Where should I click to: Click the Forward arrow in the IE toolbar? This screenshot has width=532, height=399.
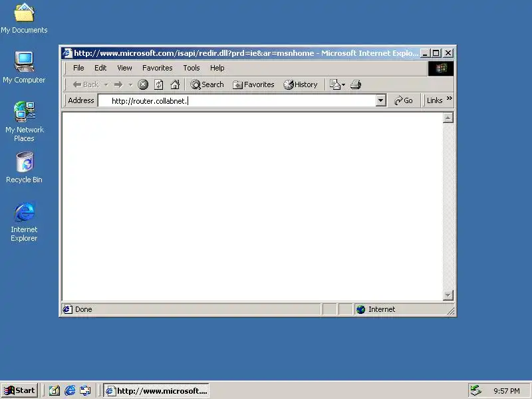click(x=118, y=84)
